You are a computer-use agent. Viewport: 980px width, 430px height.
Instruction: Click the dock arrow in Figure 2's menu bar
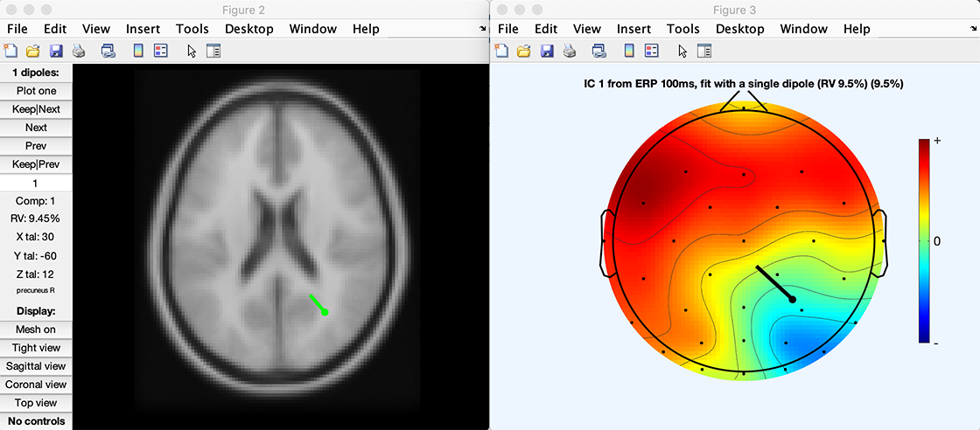[x=484, y=29]
